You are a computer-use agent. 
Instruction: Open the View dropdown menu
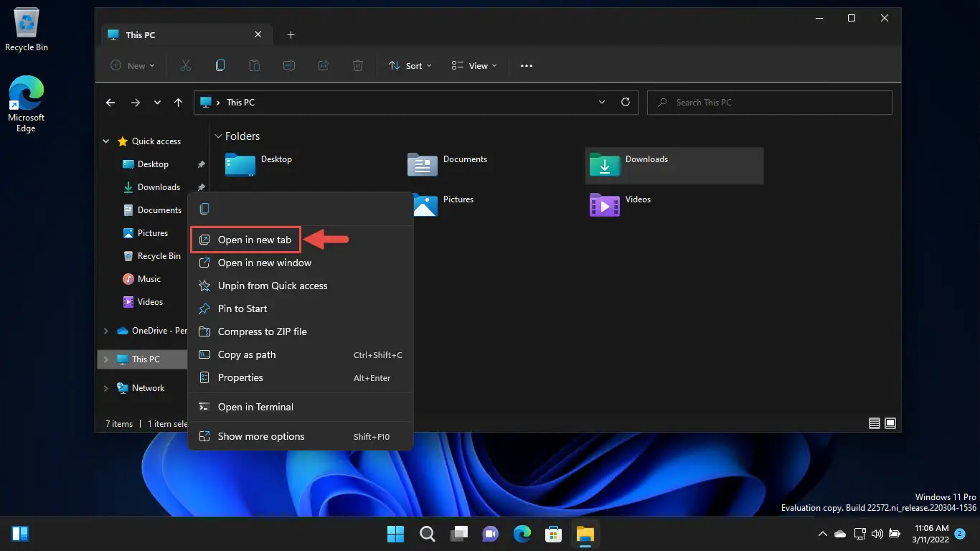(x=474, y=65)
